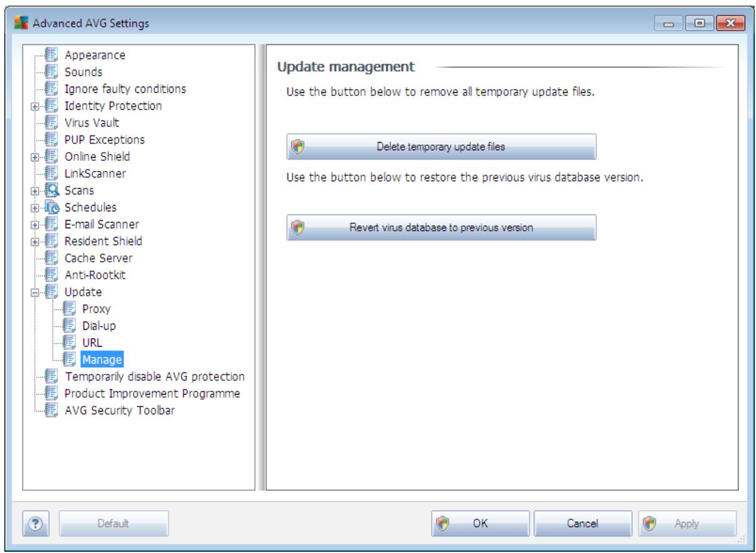Delete temporary update files
The width and height of the screenshot is (756, 553).
442,147
